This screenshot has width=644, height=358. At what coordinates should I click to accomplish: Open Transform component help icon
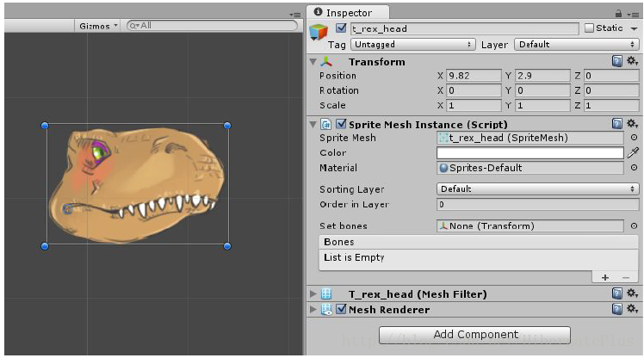point(617,62)
